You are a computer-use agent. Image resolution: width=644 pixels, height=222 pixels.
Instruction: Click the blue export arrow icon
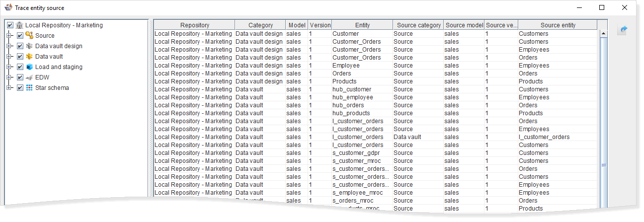pos(623,29)
